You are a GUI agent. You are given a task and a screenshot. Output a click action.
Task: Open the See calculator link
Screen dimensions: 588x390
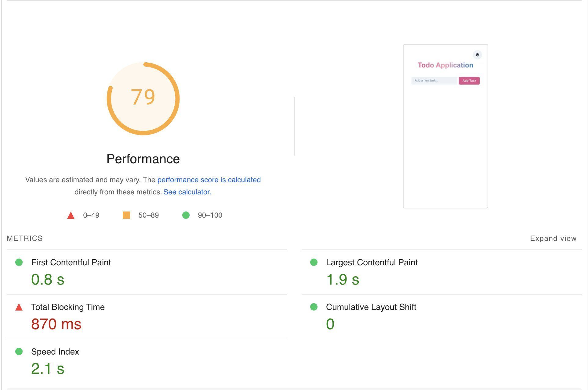click(x=187, y=192)
